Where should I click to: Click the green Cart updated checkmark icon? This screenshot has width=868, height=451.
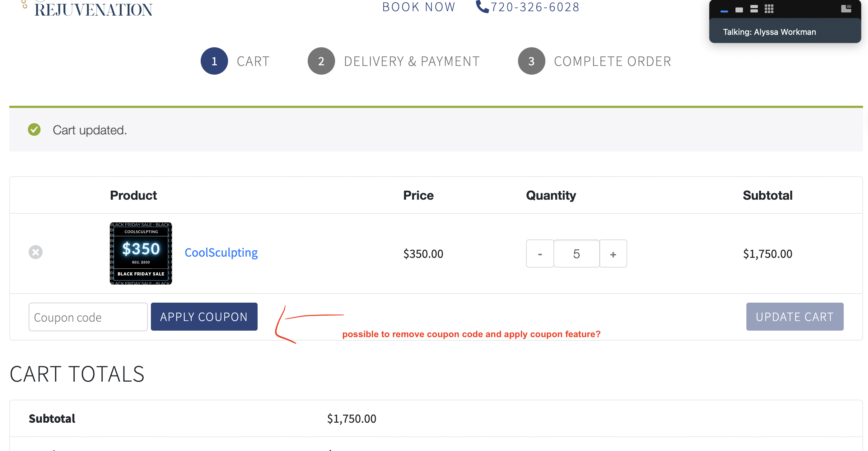[x=34, y=130]
